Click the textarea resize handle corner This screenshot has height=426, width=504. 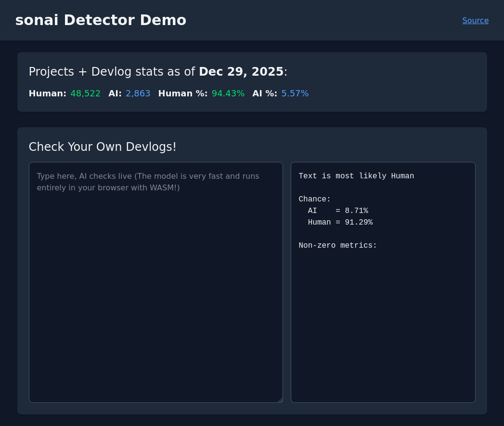click(280, 399)
